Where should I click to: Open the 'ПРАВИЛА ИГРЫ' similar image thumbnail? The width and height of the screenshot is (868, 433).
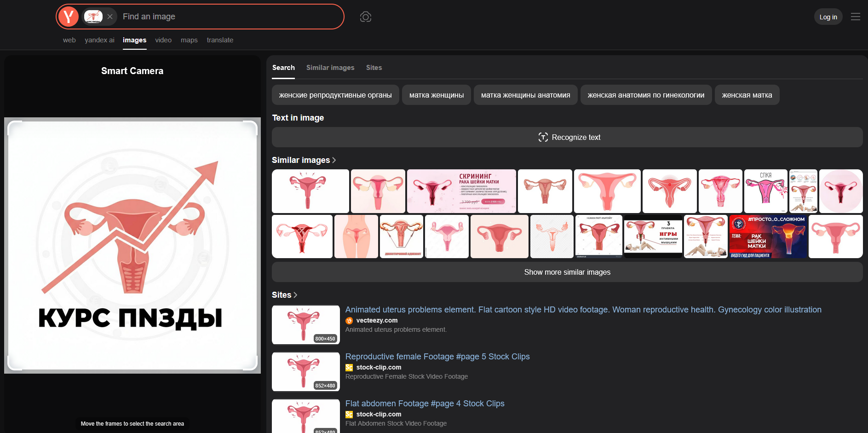(653, 237)
